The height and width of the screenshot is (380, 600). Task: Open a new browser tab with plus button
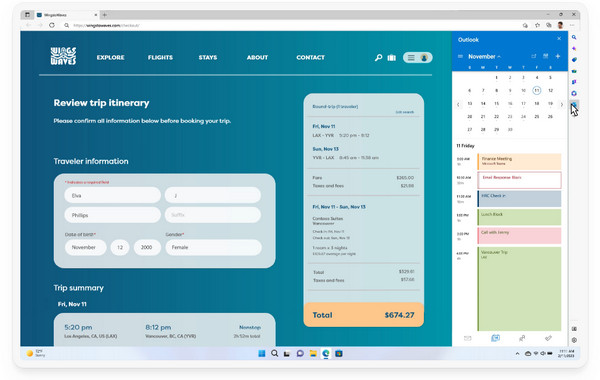point(104,15)
